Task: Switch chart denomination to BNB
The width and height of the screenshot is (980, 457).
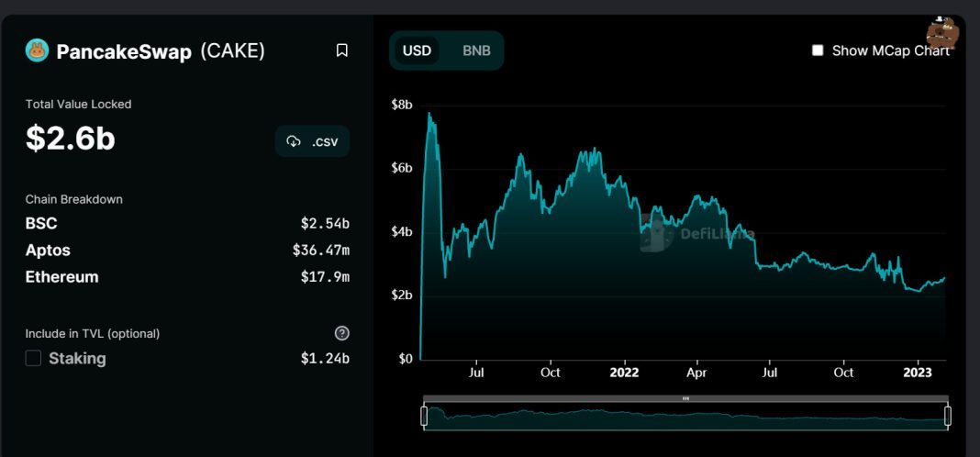Action: (476, 50)
